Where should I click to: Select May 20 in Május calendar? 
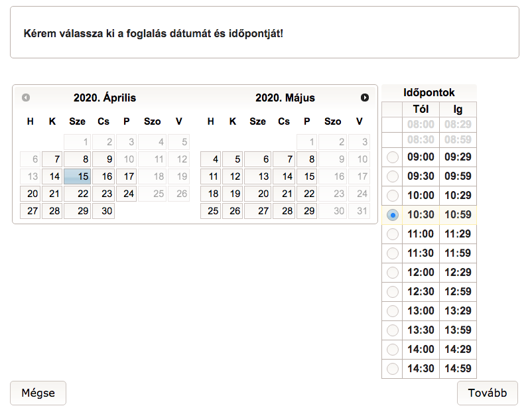coord(258,194)
